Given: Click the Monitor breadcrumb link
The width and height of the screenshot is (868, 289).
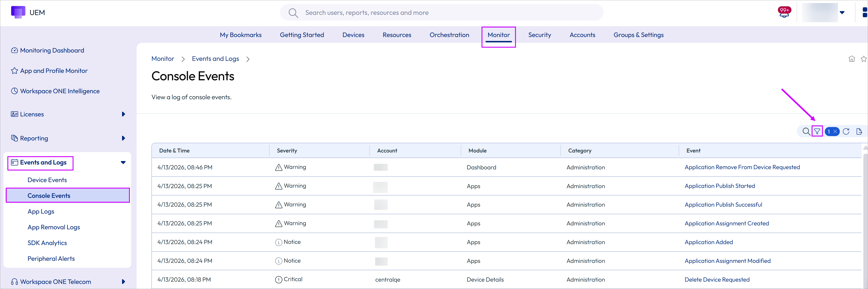Looking at the screenshot, I should coord(163,59).
